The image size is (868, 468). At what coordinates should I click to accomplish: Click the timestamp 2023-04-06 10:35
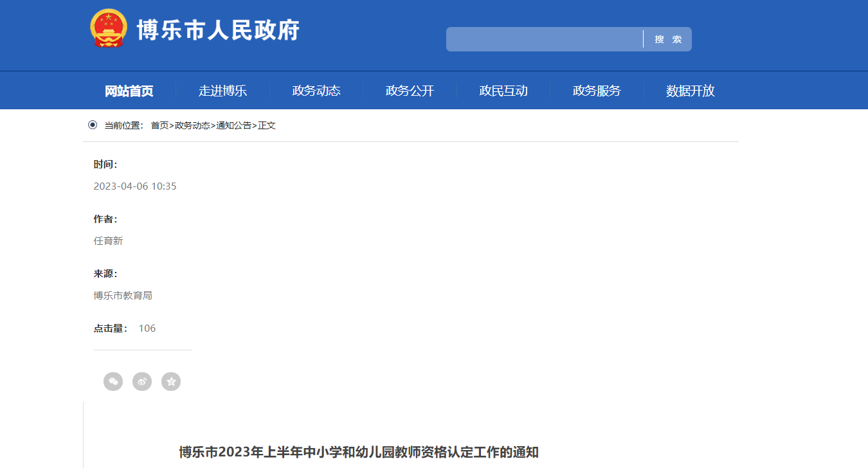pyautogui.click(x=135, y=186)
